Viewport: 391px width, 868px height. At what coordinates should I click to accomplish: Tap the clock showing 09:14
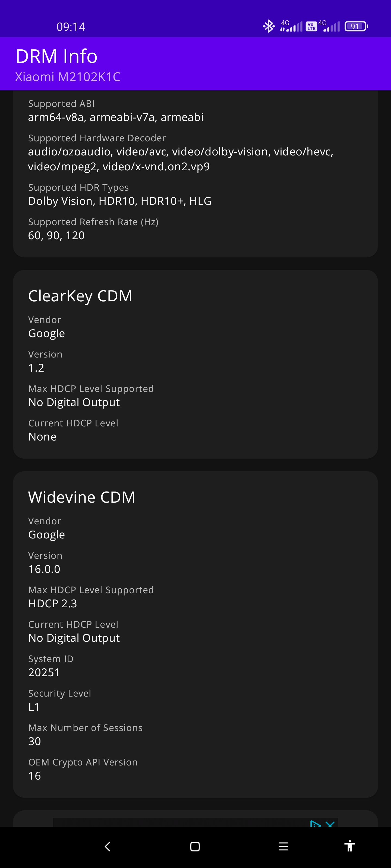tap(71, 27)
